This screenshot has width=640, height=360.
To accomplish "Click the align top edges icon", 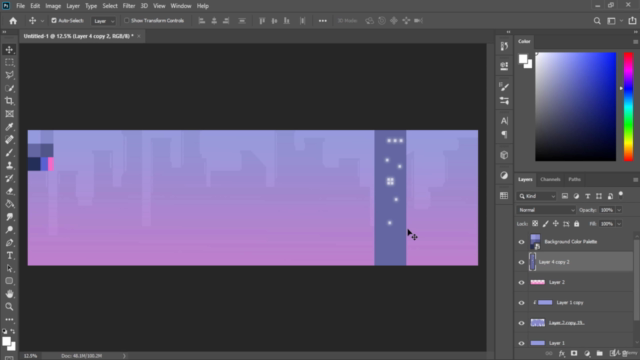I will 262,21.
